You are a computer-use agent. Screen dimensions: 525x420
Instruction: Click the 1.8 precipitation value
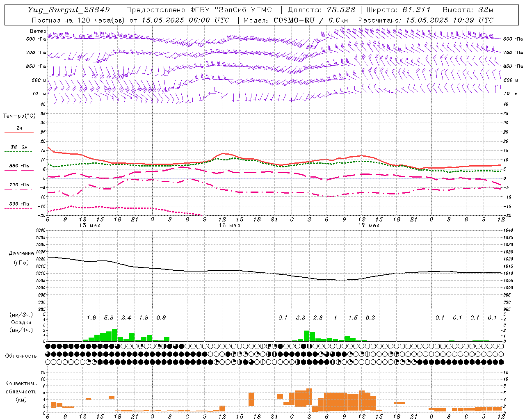point(144,317)
